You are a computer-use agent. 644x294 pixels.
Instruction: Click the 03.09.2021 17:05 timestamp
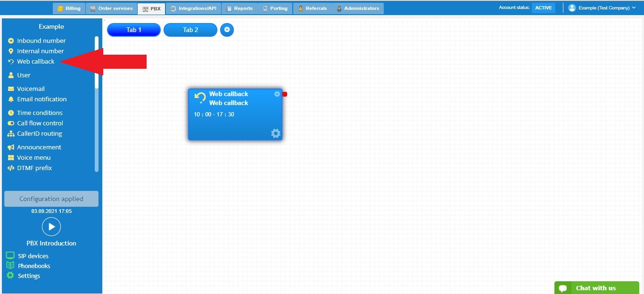point(51,211)
